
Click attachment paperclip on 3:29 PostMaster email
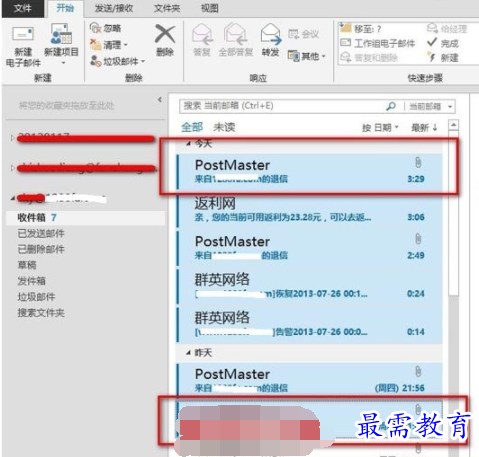pos(418,163)
